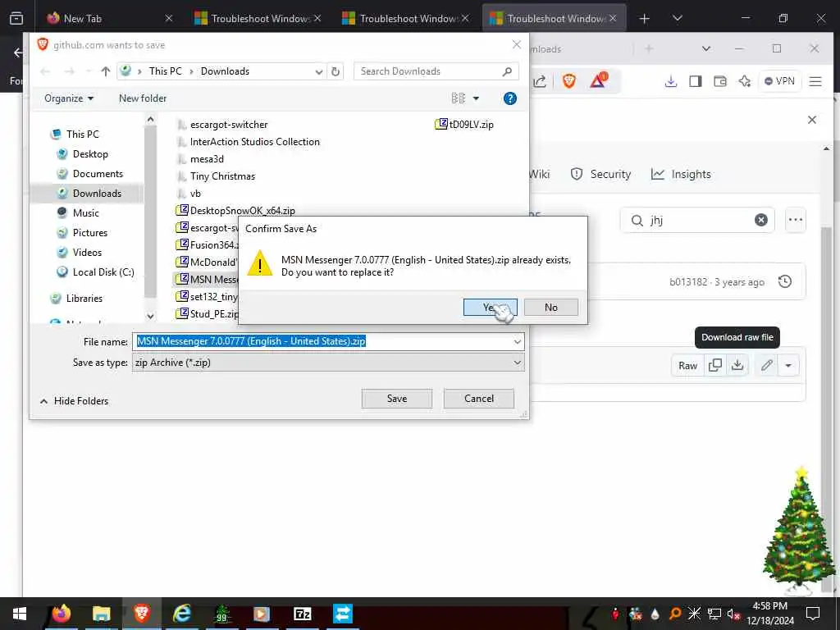The image size is (840, 630).
Task: Select the Downloads breadcrumb in the address bar
Action: pyautogui.click(x=225, y=71)
